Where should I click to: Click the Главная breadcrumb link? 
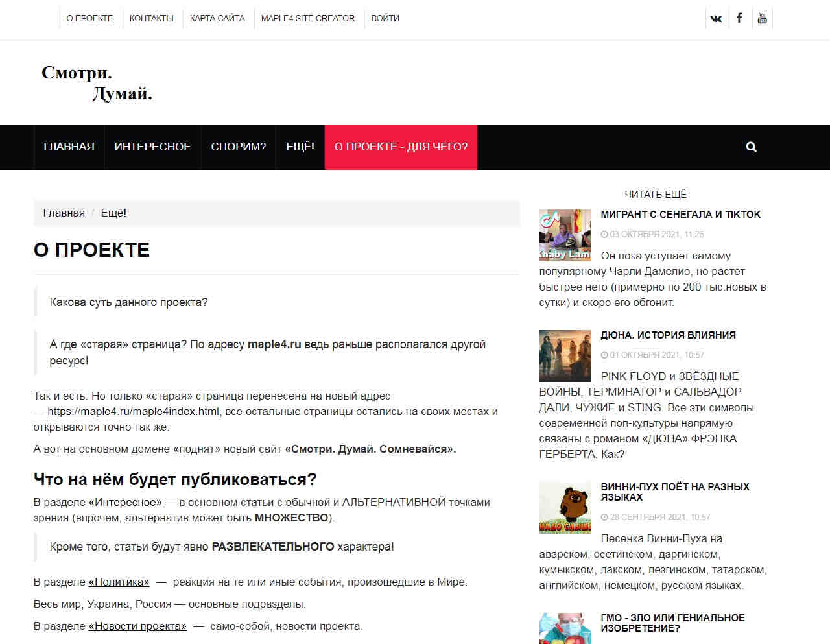pos(64,213)
